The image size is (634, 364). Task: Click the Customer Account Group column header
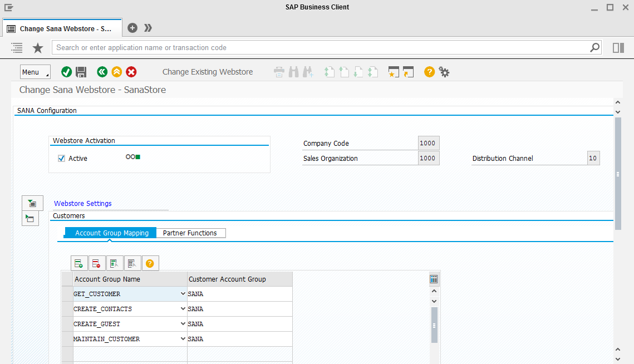tap(240, 279)
